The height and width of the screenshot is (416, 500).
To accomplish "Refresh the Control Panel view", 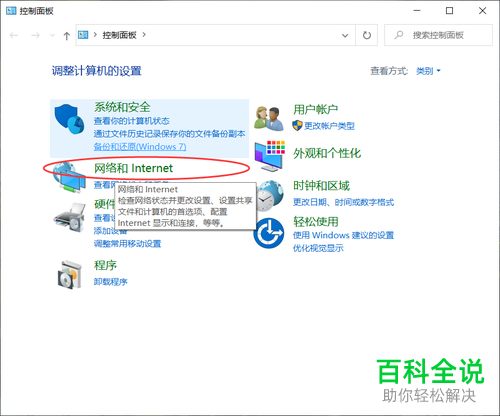I will click(x=367, y=35).
